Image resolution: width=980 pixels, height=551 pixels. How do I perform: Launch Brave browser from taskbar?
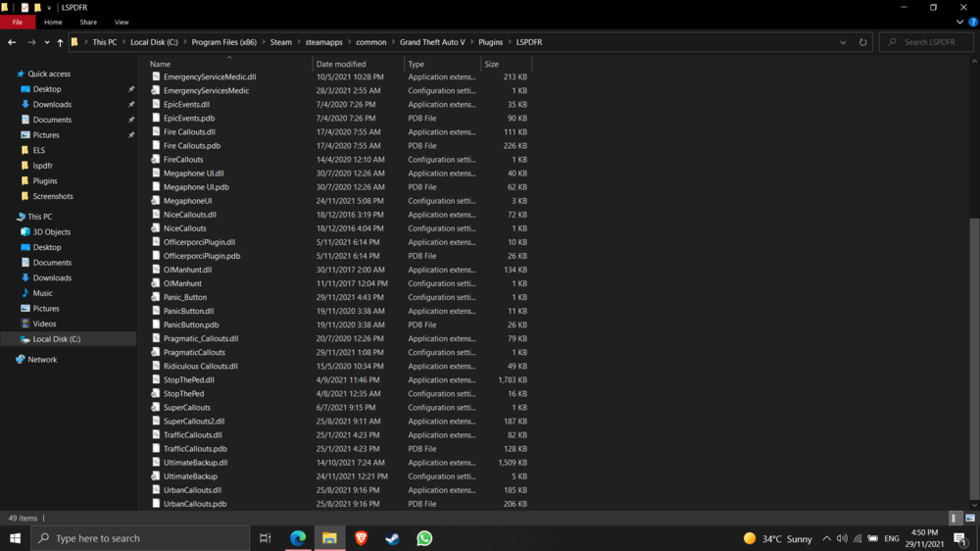pyautogui.click(x=361, y=538)
